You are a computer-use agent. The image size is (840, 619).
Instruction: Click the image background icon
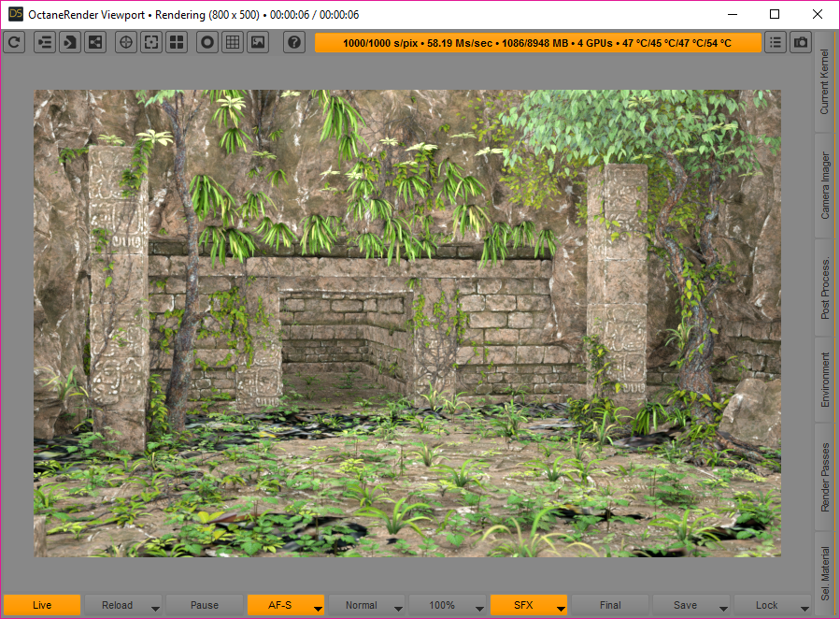258,42
